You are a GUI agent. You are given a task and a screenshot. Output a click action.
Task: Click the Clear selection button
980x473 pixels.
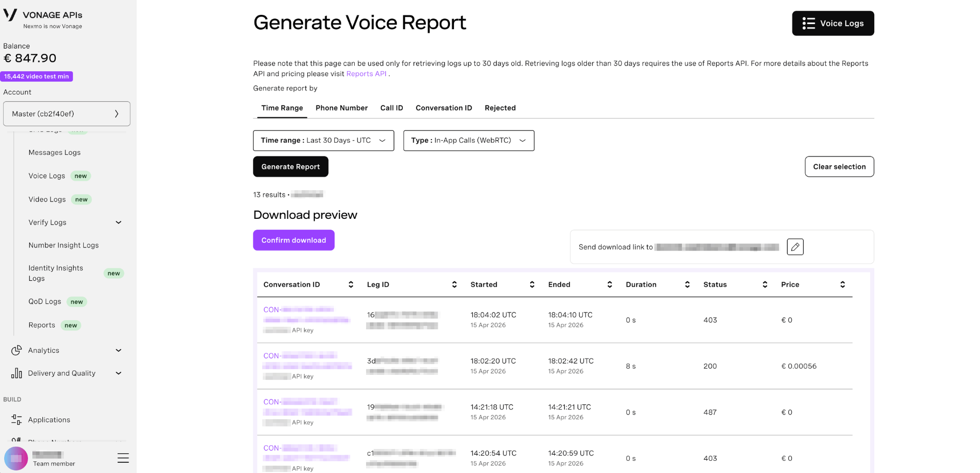point(839,167)
